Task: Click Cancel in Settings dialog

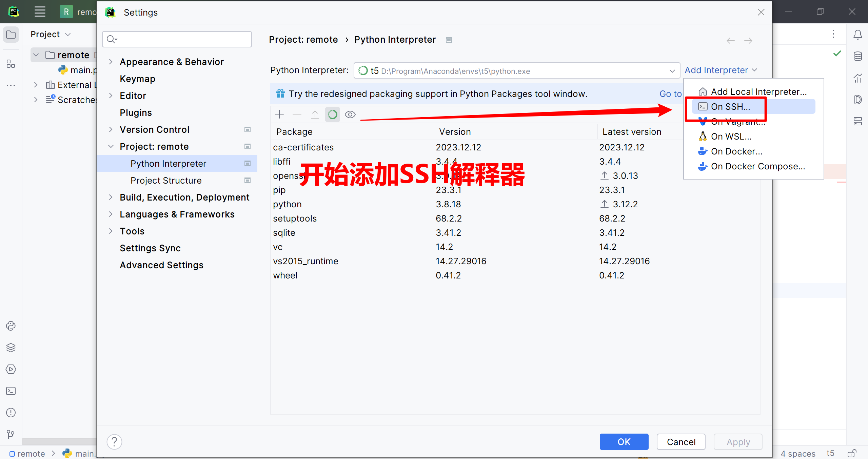Action: tap(681, 442)
